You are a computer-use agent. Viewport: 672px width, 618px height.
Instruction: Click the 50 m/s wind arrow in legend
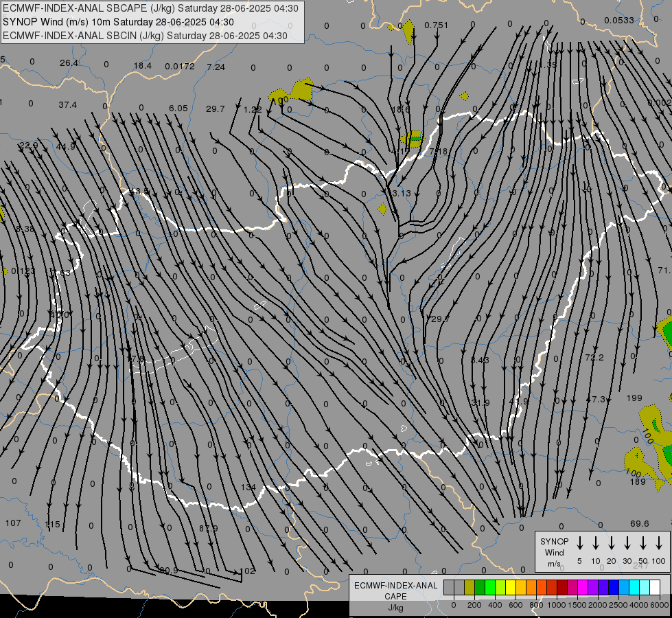pyautogui.click(x=643, y=543)
